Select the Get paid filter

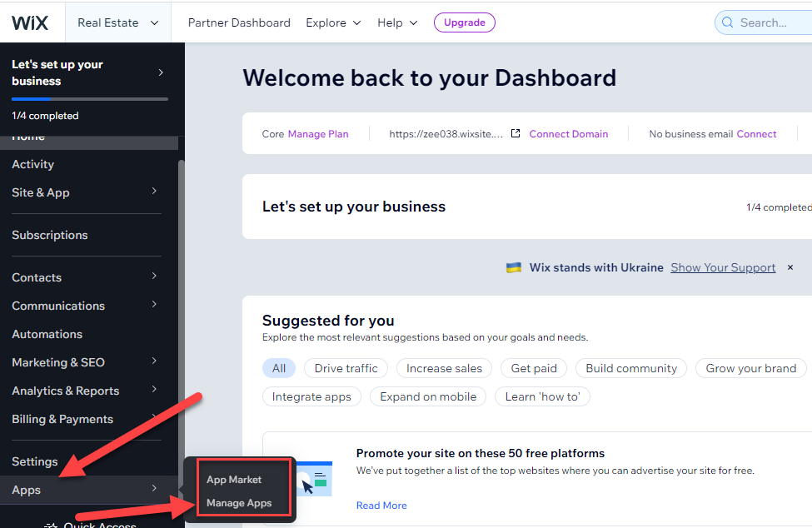[x=534, y=369]
